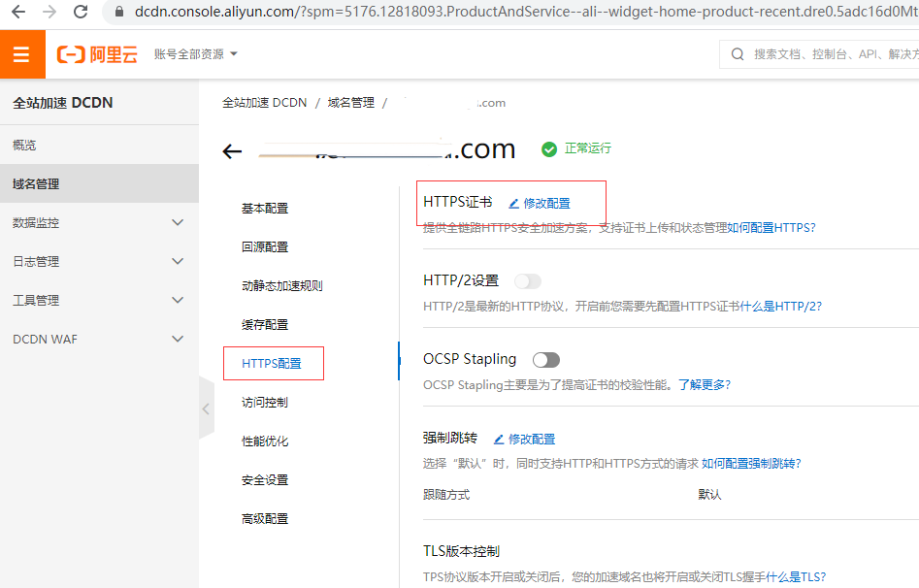Switch to 回源配置 tab
919x588 pixels.
[265, 246]
